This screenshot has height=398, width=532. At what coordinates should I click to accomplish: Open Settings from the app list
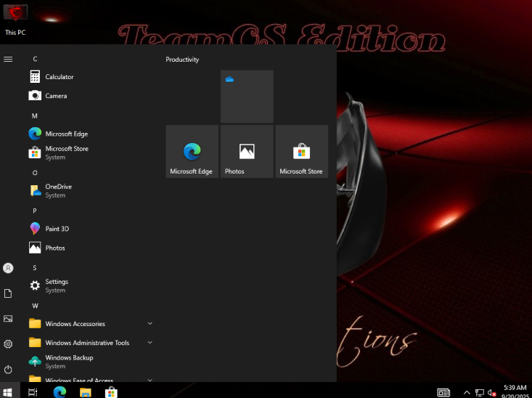pyautogui.click(x=91, y=286)
